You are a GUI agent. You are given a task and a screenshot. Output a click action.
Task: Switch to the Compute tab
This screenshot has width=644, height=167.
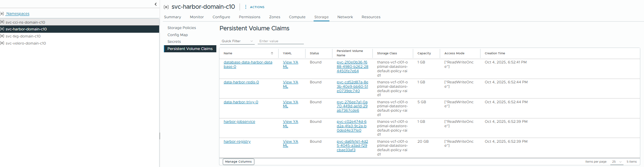297,17
